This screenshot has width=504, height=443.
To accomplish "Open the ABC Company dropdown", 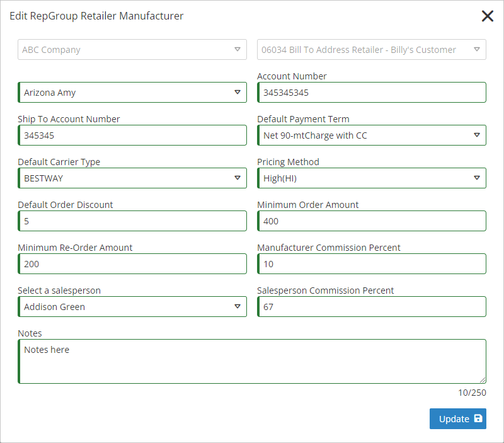I will coord(132,50).
